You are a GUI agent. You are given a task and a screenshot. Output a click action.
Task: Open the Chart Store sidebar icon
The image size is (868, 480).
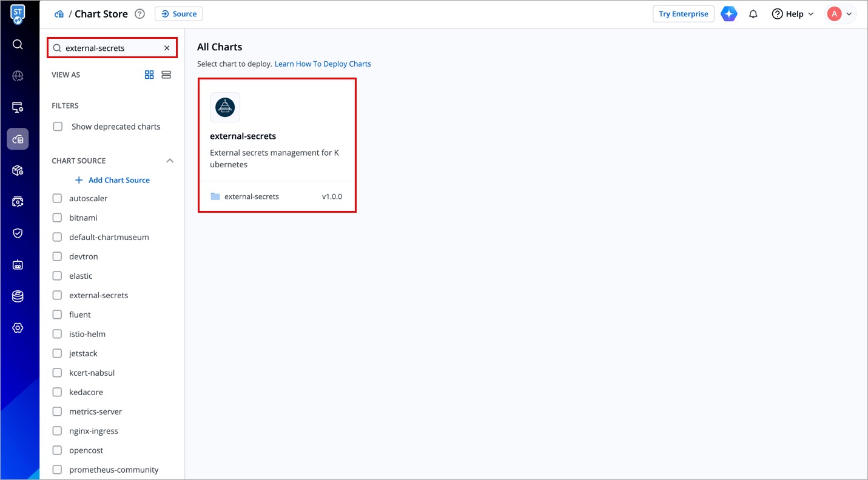[18, 139]
